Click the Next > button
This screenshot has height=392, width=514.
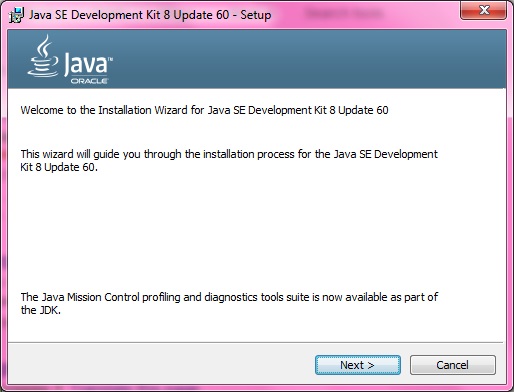(x=358, y=365)
